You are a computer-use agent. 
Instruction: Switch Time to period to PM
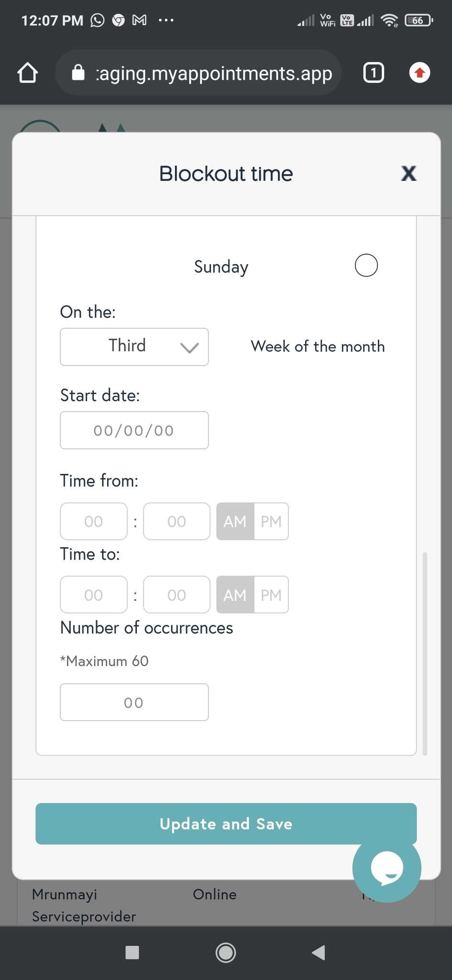tap(271, 595)
